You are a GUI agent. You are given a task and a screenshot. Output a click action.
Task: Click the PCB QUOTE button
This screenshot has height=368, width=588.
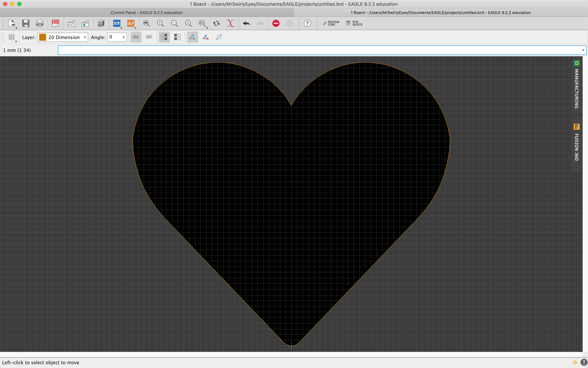tap(354, 23)
